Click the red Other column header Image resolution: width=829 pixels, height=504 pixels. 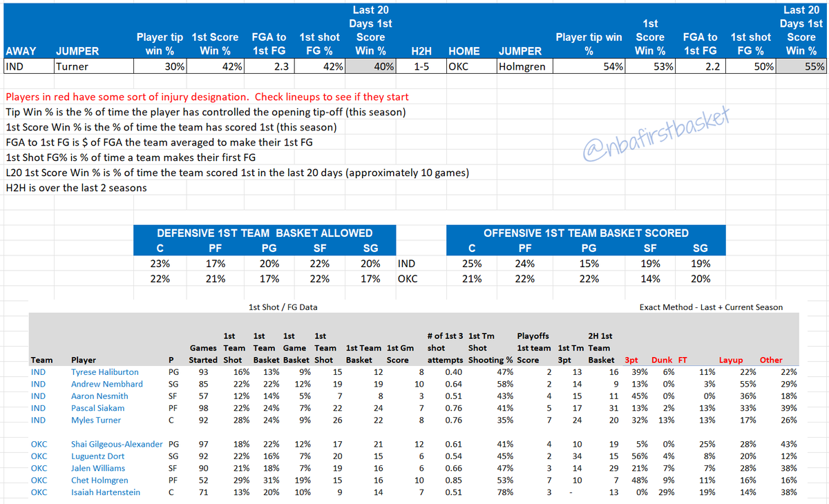point(771,360)
